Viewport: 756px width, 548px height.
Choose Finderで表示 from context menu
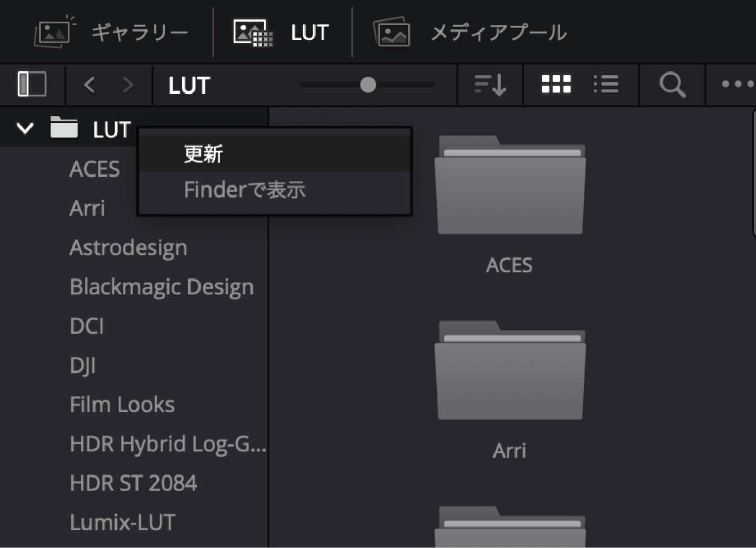click(275, 190)
